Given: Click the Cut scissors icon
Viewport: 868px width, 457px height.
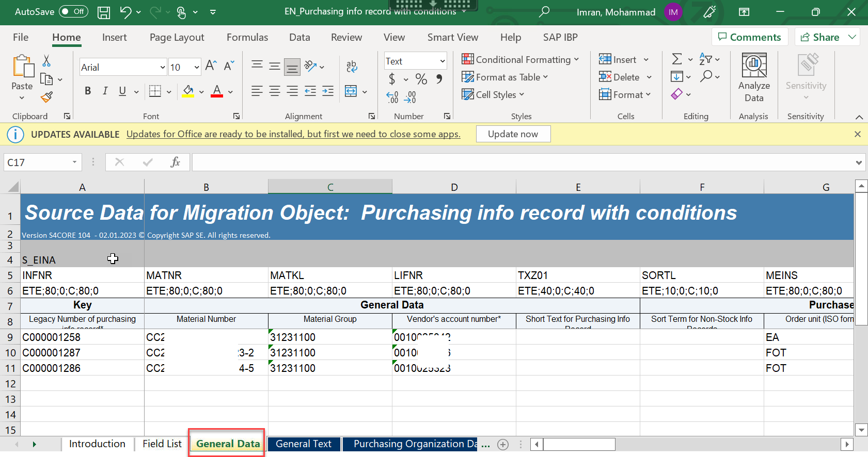Looking at the screenshot, I should [x=46, y=61].
